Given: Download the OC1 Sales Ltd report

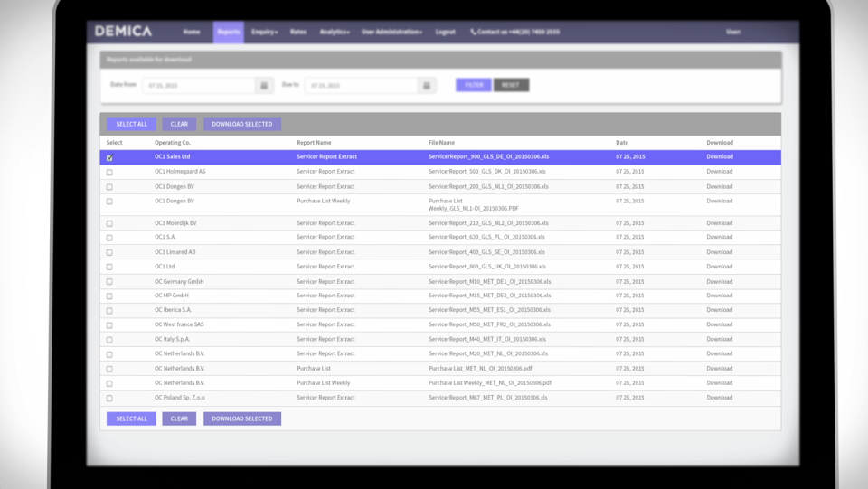Looking at the screenshot, I should tap(720, 156).
